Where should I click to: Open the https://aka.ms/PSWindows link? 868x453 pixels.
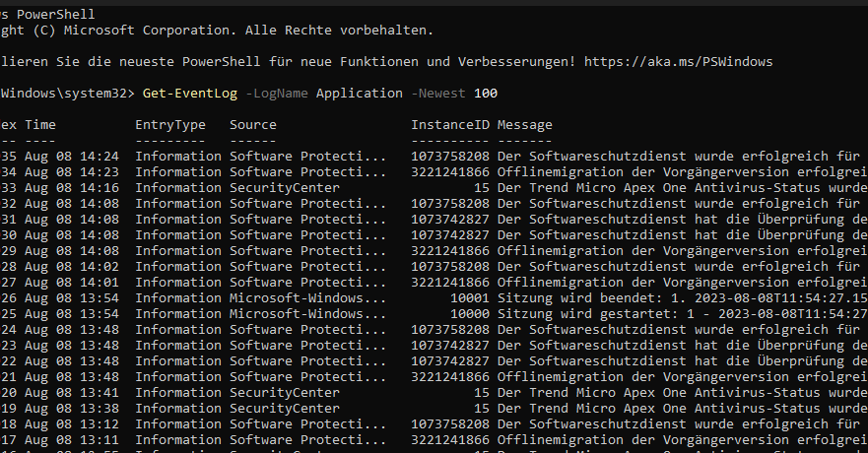pyautogui.click(x=678, y=62)
